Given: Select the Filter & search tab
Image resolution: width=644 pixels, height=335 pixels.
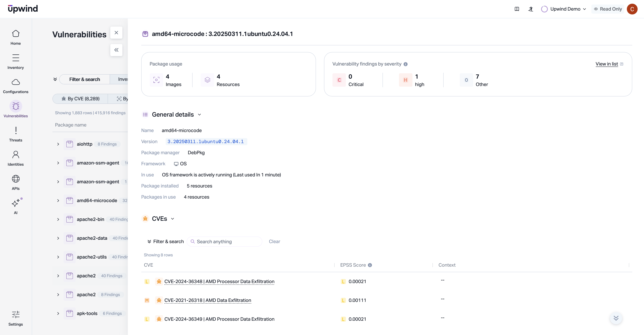Looking at the screenshot, I should pos(85,79).
